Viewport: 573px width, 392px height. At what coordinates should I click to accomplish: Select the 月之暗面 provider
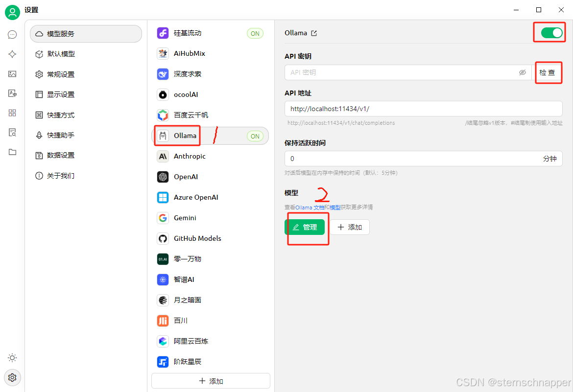click(210, 300)
